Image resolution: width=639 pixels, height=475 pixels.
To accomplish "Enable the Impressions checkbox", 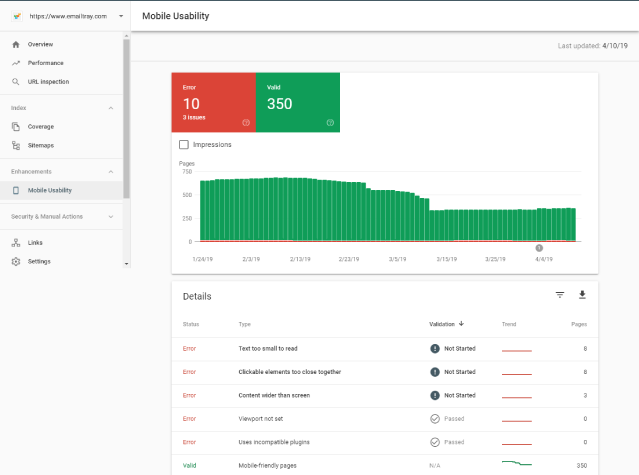I will (x=183, y=145).
